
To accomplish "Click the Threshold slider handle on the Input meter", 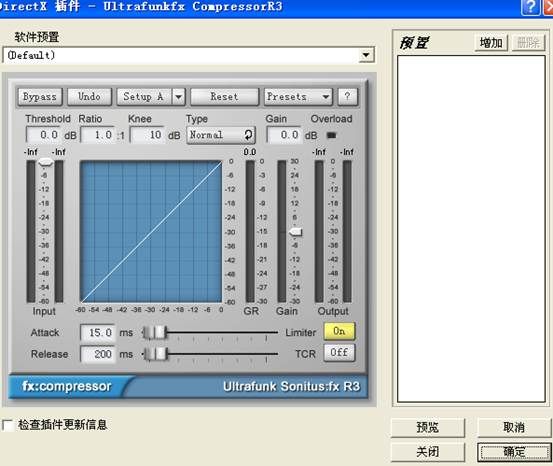I will click(45, 162).
